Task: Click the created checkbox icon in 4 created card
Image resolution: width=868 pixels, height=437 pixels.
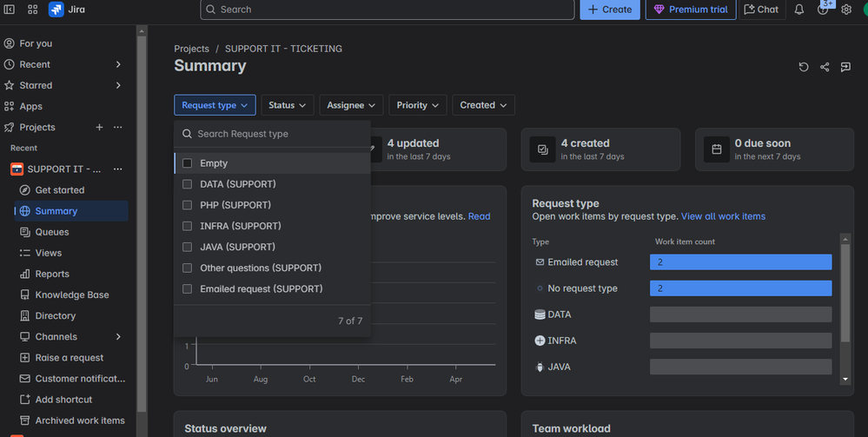Action: [542, 149]
